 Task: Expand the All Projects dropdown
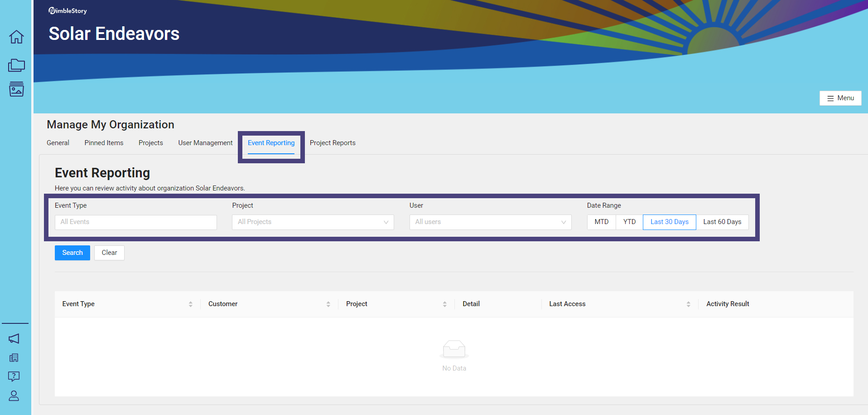pyautogui.click(x=313, y=222)
